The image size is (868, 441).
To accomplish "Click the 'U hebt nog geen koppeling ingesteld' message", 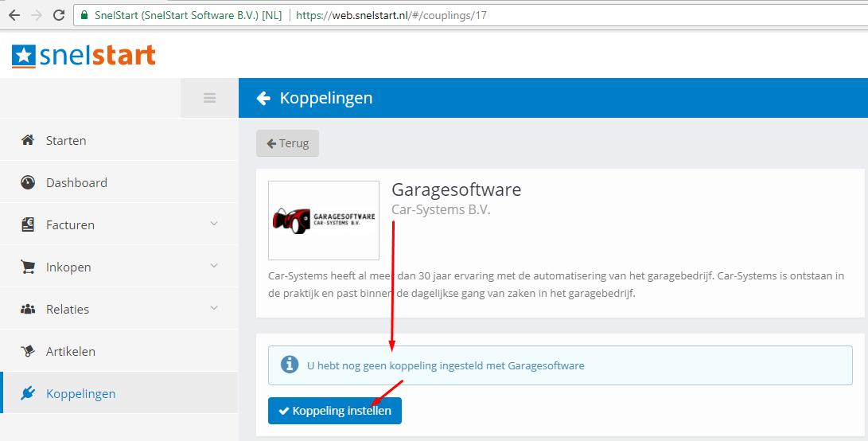I will click(446, 365).
